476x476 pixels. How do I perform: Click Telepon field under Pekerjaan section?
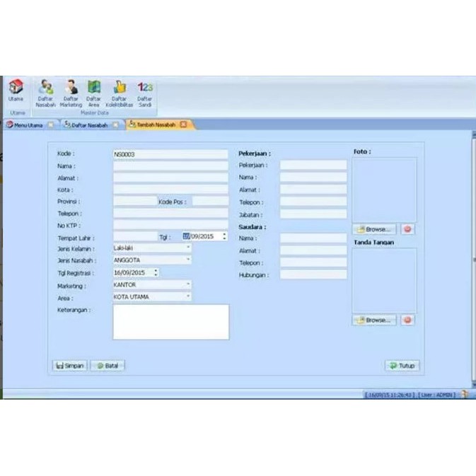[313, 202]
